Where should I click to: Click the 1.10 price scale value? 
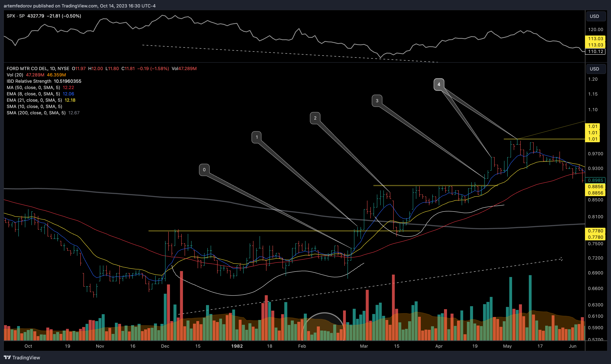point(593,110)
